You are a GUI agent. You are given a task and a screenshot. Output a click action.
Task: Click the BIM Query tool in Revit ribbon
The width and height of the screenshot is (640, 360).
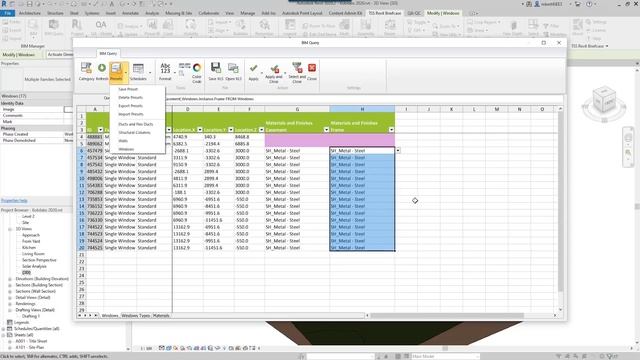(54, 28)
